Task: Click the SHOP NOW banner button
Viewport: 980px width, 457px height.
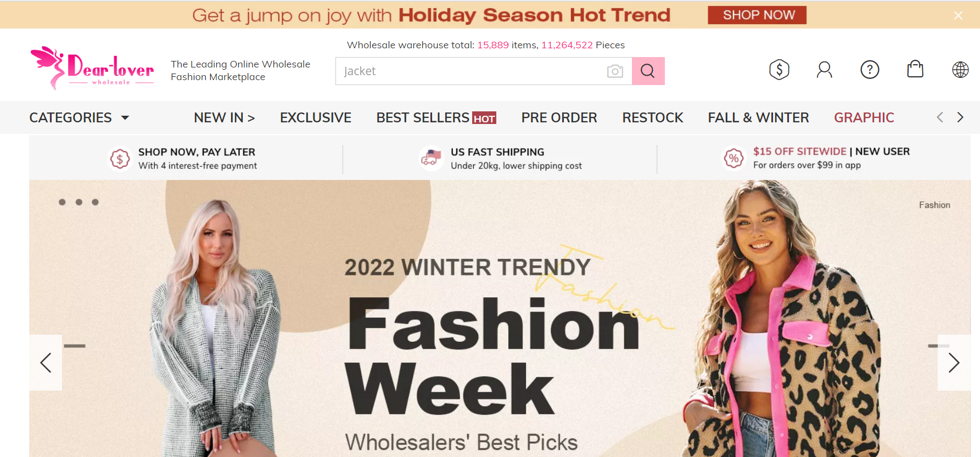Action: pos(757,15)
